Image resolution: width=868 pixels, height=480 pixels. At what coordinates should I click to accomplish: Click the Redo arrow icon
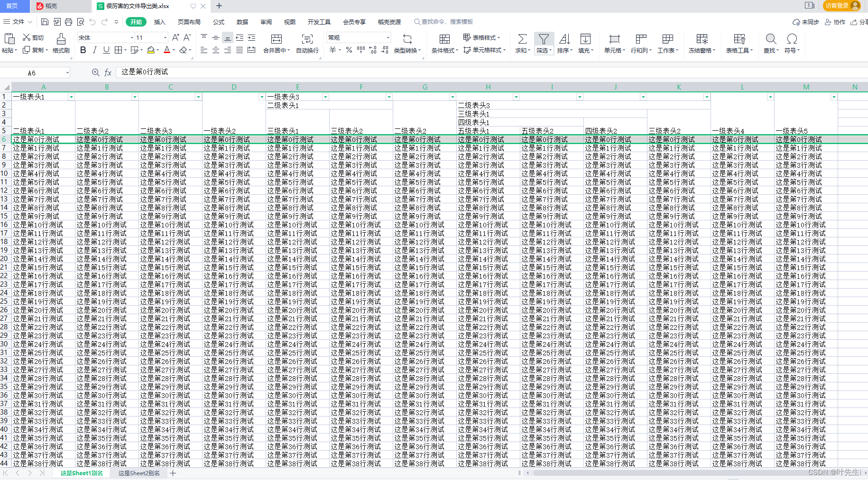point(104,22)
